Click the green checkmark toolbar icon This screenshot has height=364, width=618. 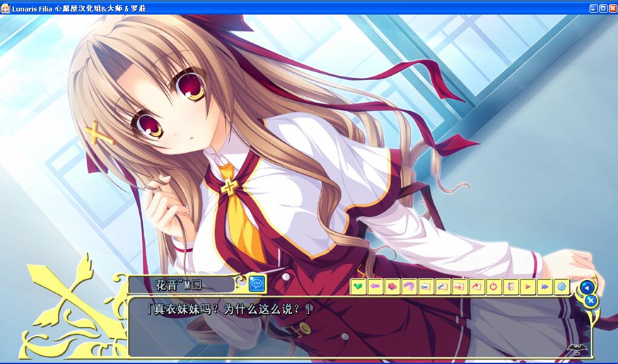359,286
